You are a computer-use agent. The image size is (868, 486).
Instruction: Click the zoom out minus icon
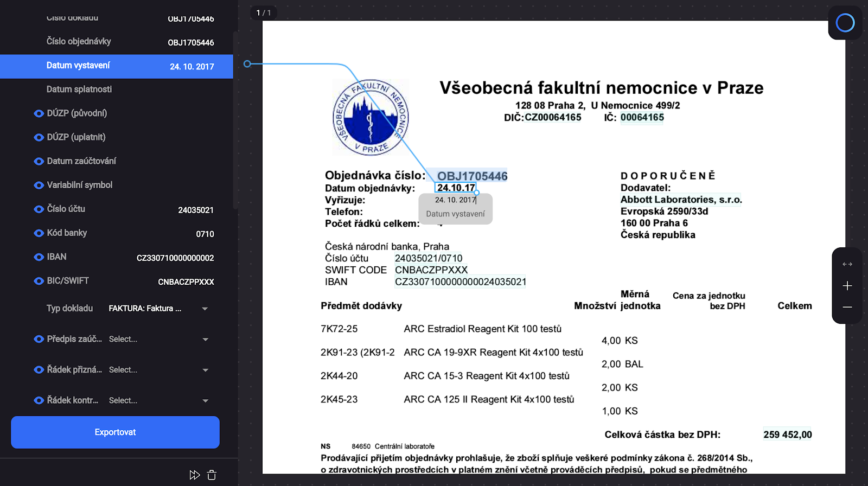click(847, 307)
